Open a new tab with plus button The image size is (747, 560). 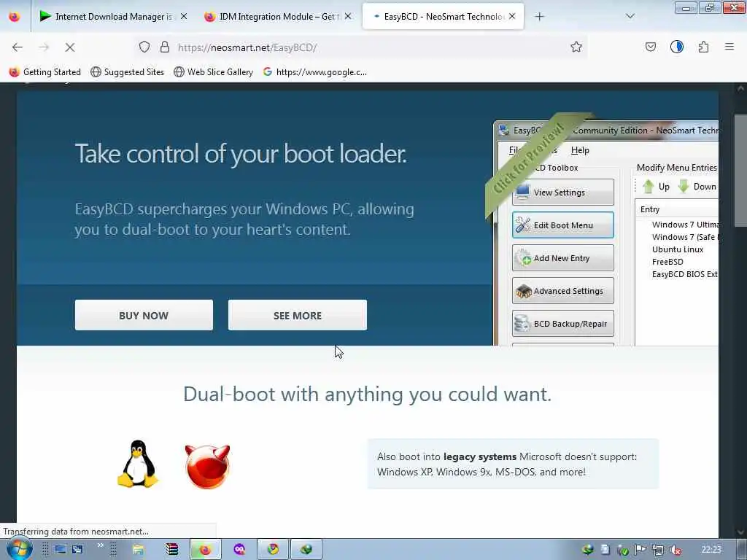tap(539, 17)
